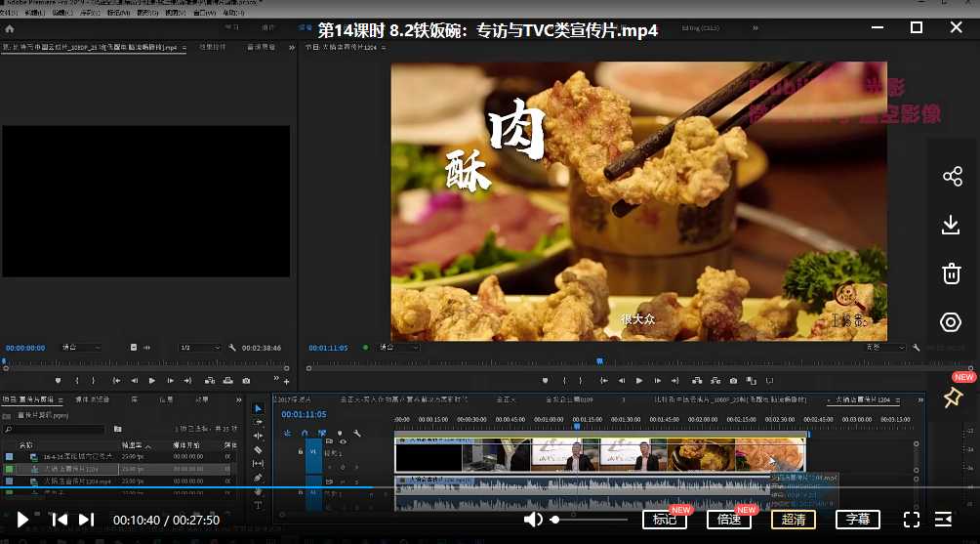This screenshot has height=544, width=980.
Task: Click the circular record icon in sidebar
Action: point(952,322)
